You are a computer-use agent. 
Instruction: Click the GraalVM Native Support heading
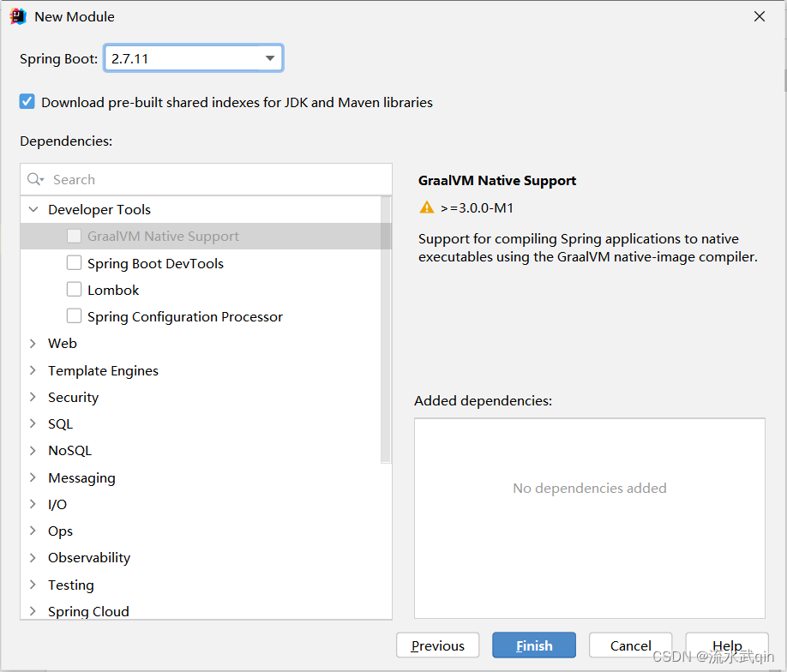pyautogui.click(x=497, y=181)
